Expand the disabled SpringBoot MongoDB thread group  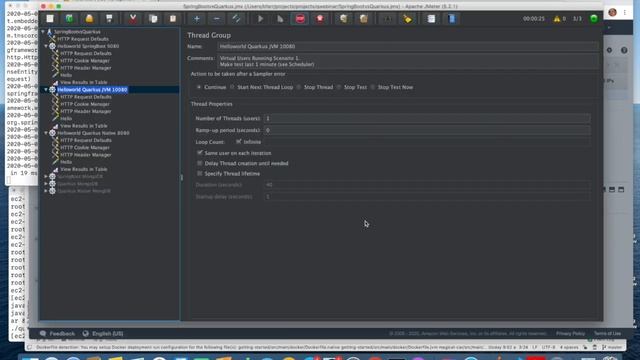coord(46,177)
